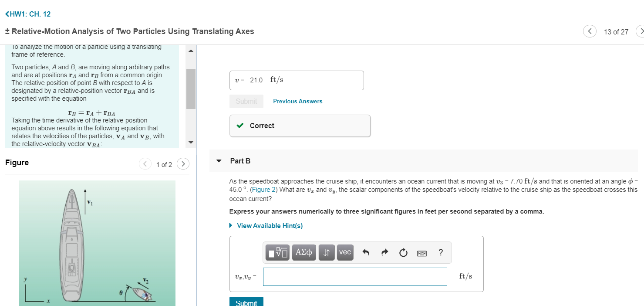Screen dimensions: 644x306
Task: Click the undo arrow in answer toolbar
Action: [365, 252]
